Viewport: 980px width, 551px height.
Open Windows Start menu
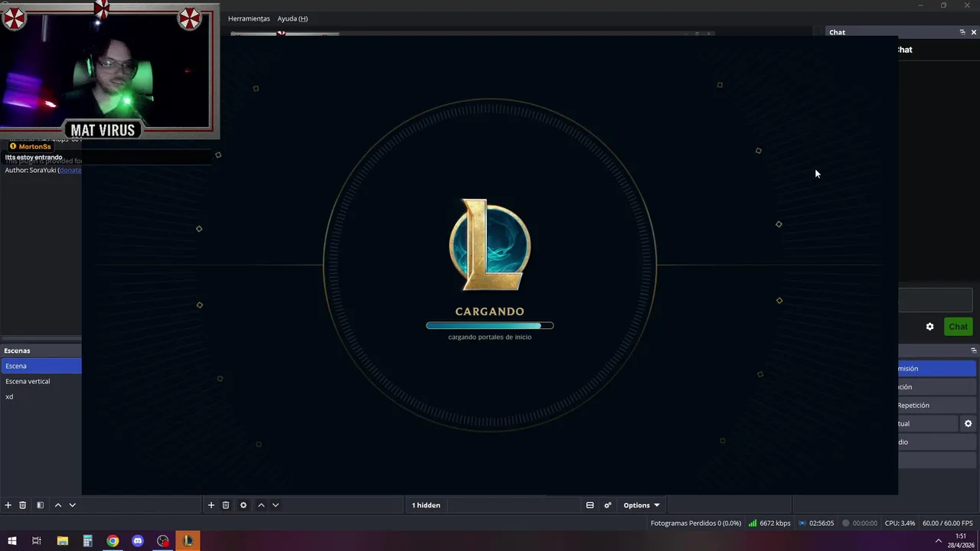coord(12,541)
